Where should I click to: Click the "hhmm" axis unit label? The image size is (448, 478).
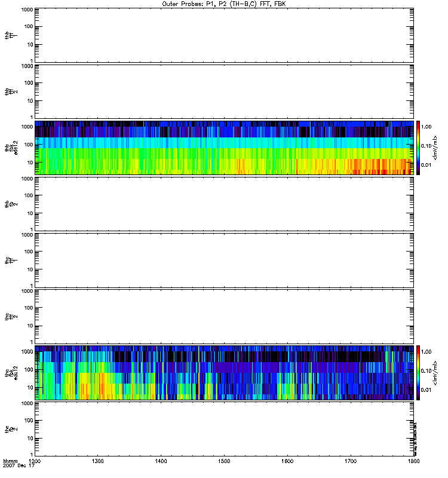pos(10,461)
